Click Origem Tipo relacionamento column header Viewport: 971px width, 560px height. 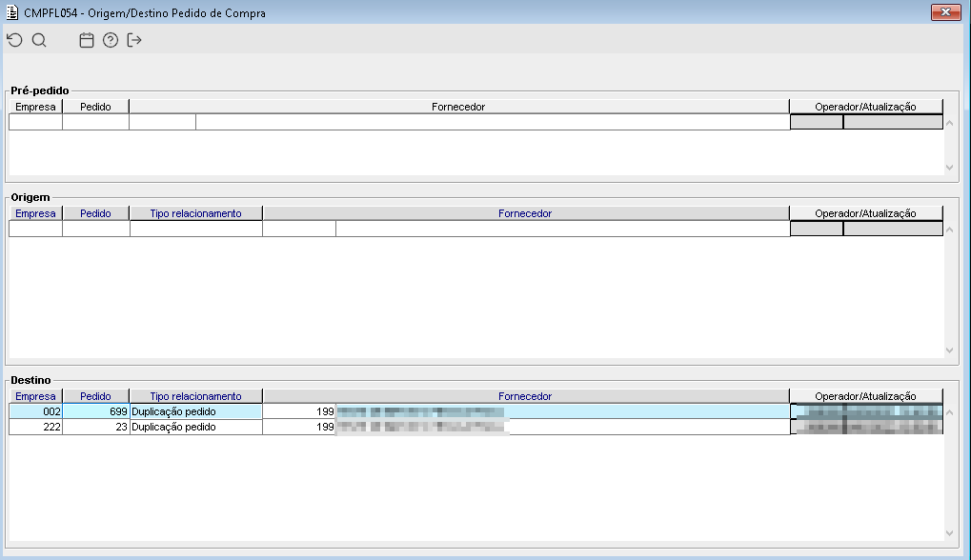pyautogui.click(x=195, y=213)
